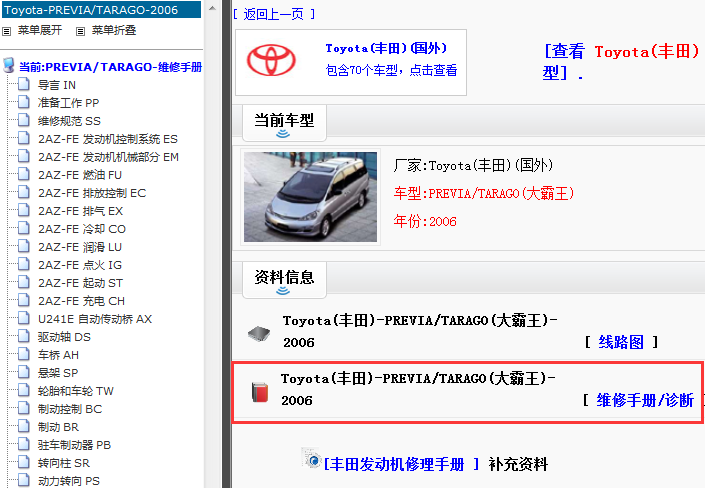The image size is (705, 488).
Task: Click the red book icon for 维修手册/诊断
Action: coord(260,392)
